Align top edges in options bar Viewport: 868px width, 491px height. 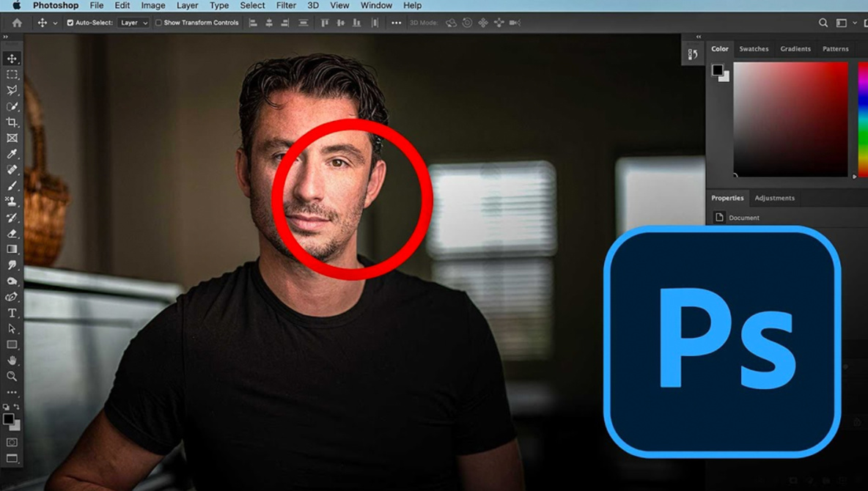coord(325,23)
